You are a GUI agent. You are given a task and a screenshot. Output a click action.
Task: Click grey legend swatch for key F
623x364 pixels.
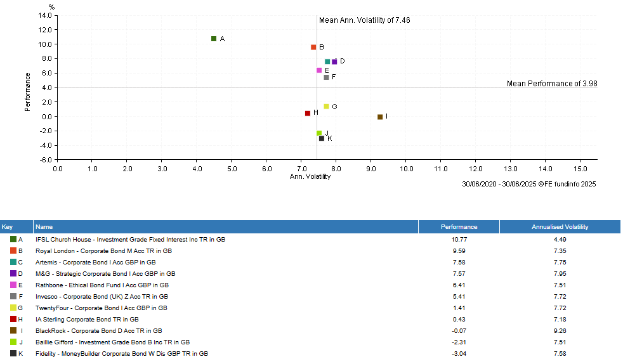pyautogui.click(x=13, y=297)
